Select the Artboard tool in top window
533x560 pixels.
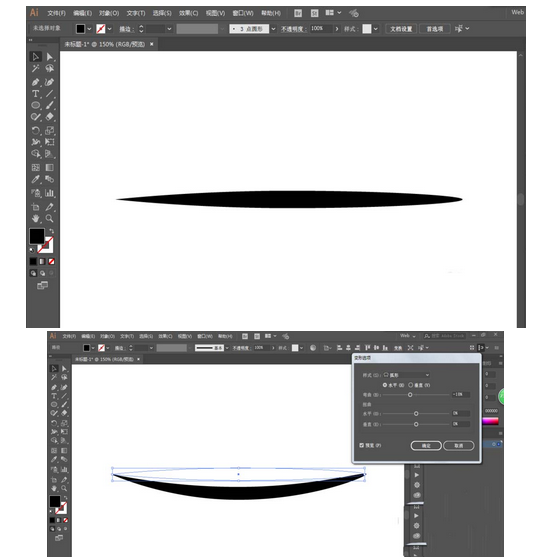tap(35, 207)
